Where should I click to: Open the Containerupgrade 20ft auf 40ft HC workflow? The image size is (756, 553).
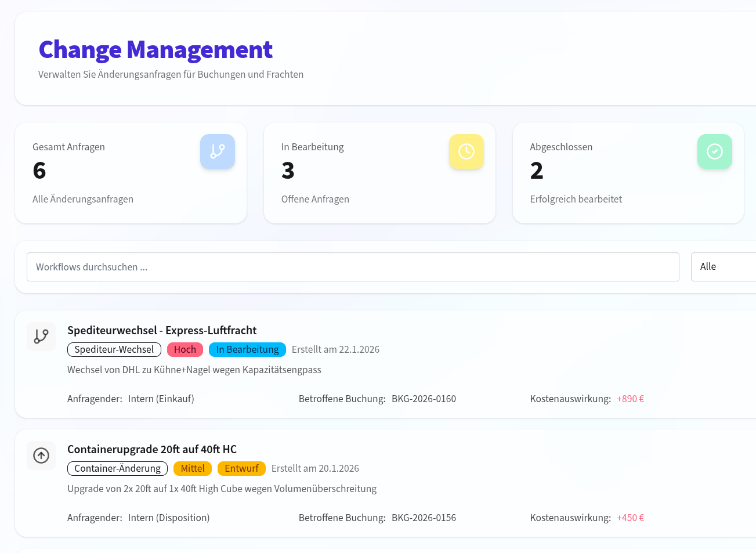tap(152, 449)
